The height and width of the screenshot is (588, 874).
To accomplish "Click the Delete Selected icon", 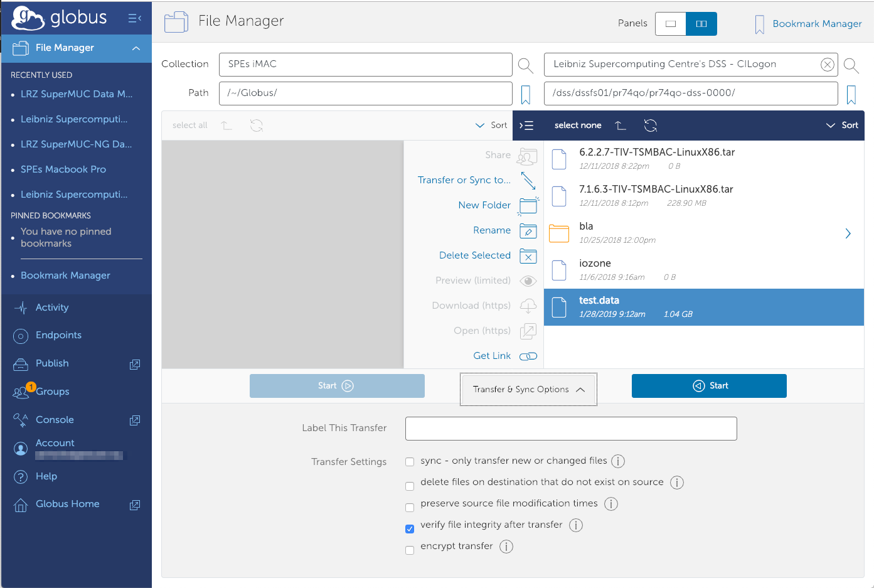I will (x=528, y=256).
